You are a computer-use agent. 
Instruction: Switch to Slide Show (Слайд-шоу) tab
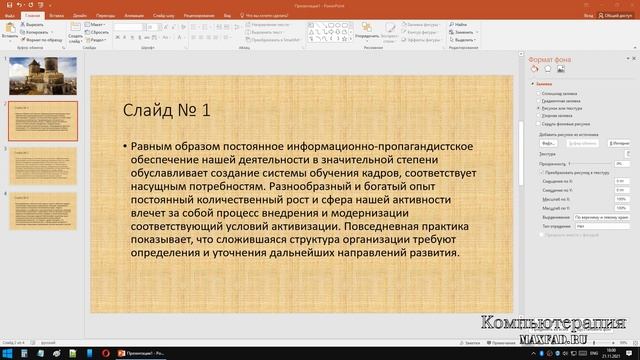[164, 16]
